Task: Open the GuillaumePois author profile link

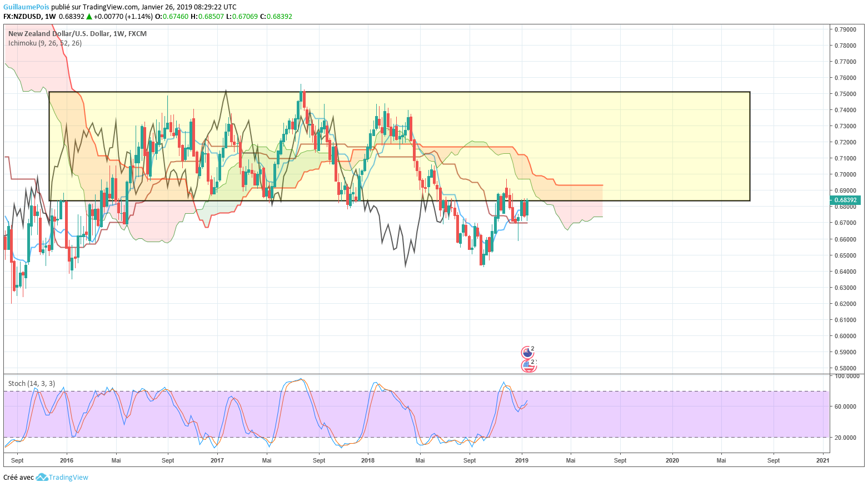Action: pyautogui.click(x=26, y=7)
